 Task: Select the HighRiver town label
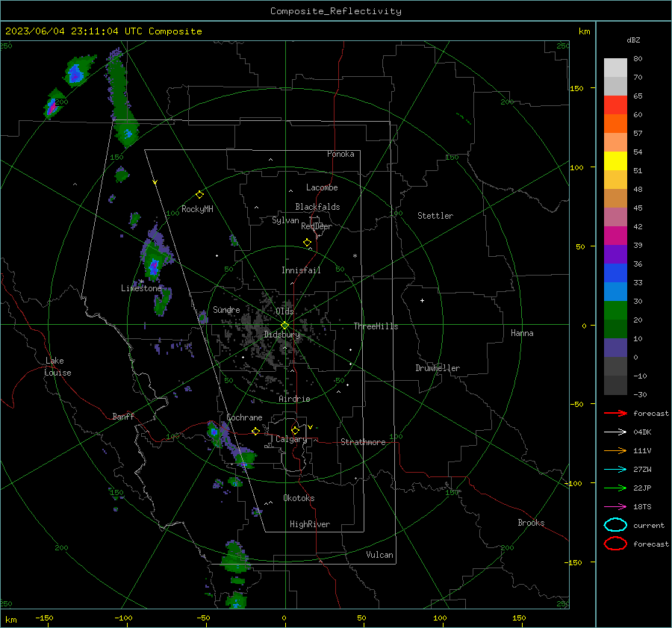click(310, 524)
